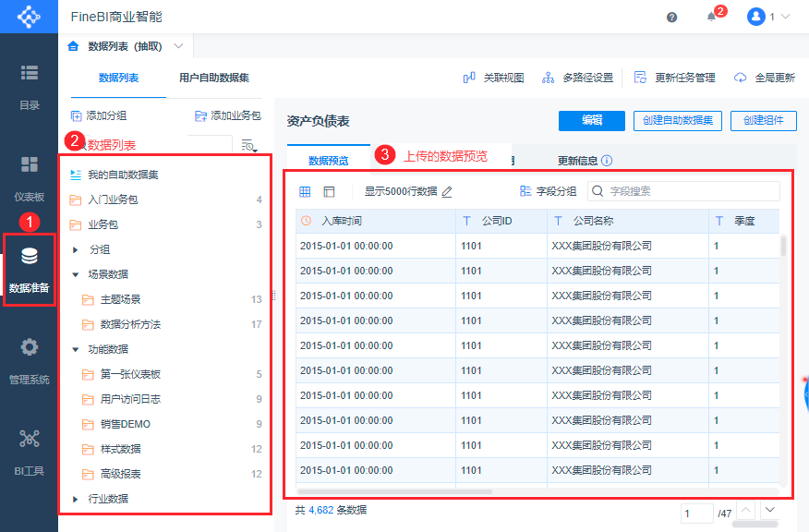Click the 字段搜索 search field

[x=683, y=191]
